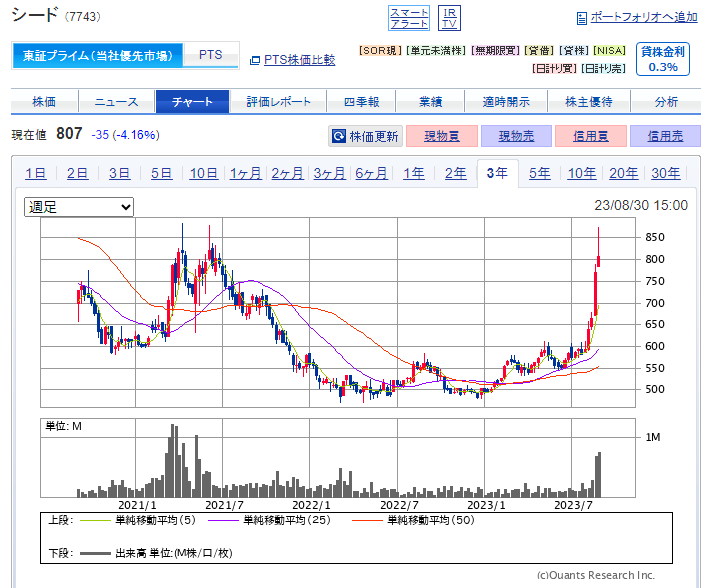Select the 3日 chart period
The image size is (703, 588).
(119, 173)
